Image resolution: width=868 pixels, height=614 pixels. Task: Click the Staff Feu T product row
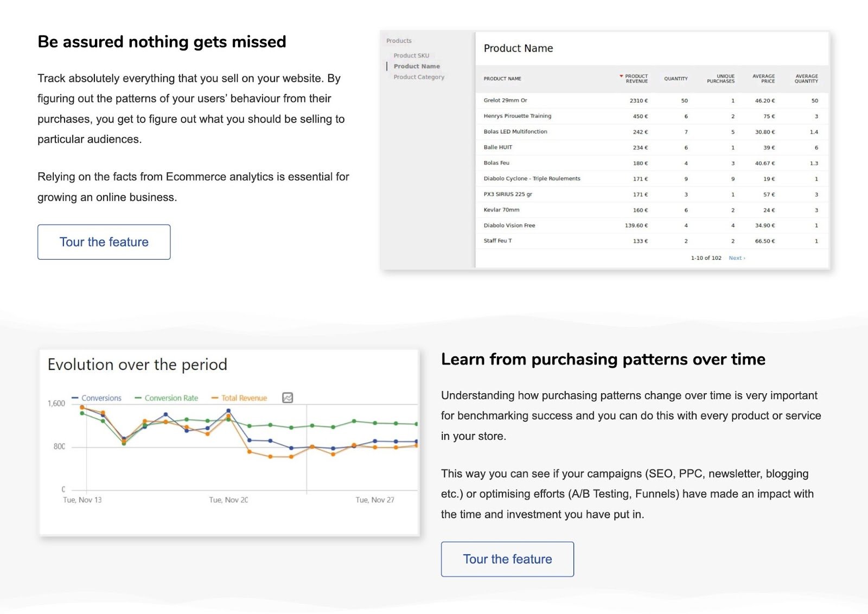click(497, 241)
